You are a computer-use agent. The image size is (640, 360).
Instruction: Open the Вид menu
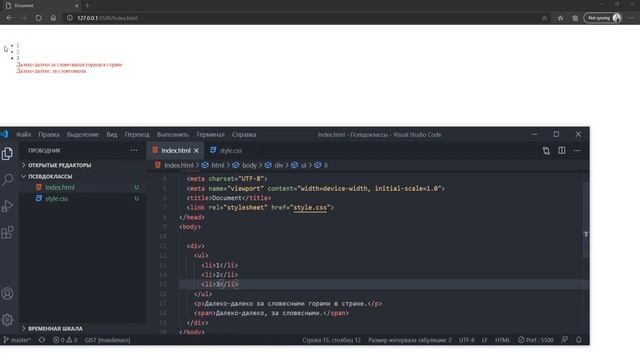click(x=111, y=134)
